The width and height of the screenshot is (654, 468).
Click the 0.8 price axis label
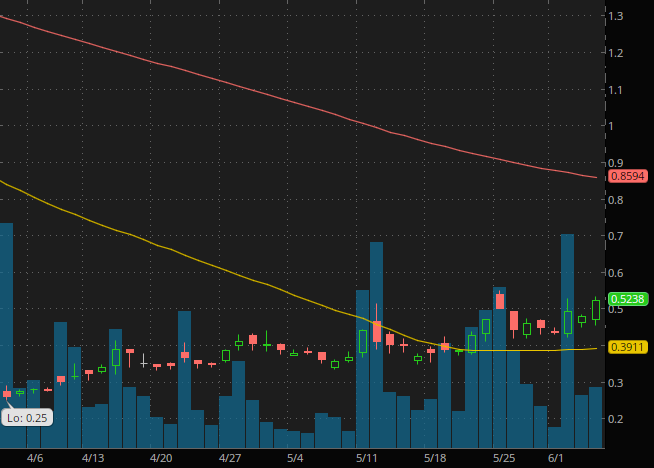[x=616, y=200]
